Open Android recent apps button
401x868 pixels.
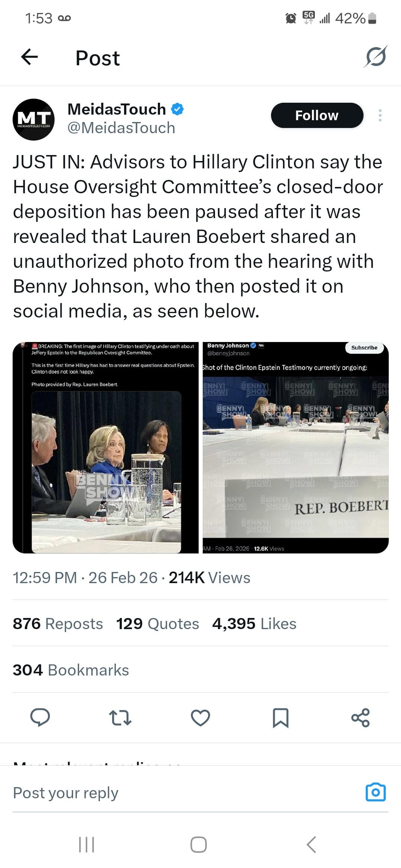[x=87, y=845]
